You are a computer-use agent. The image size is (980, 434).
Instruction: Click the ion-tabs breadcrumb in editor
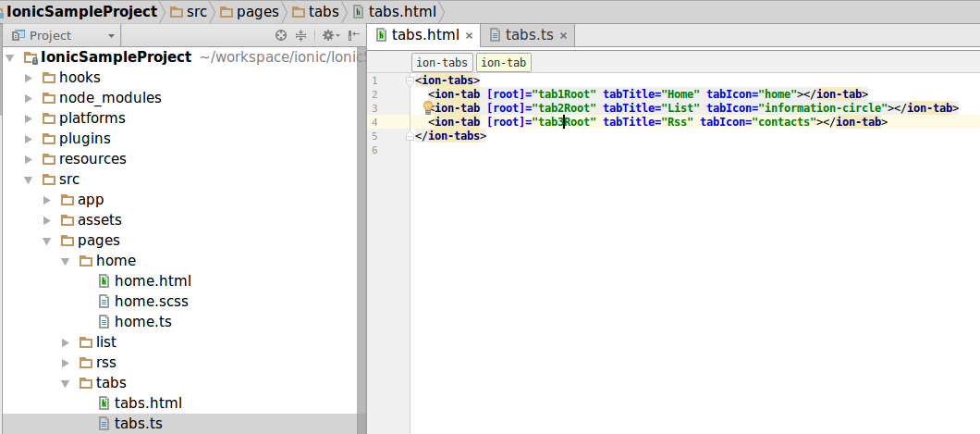pos(442,63)
